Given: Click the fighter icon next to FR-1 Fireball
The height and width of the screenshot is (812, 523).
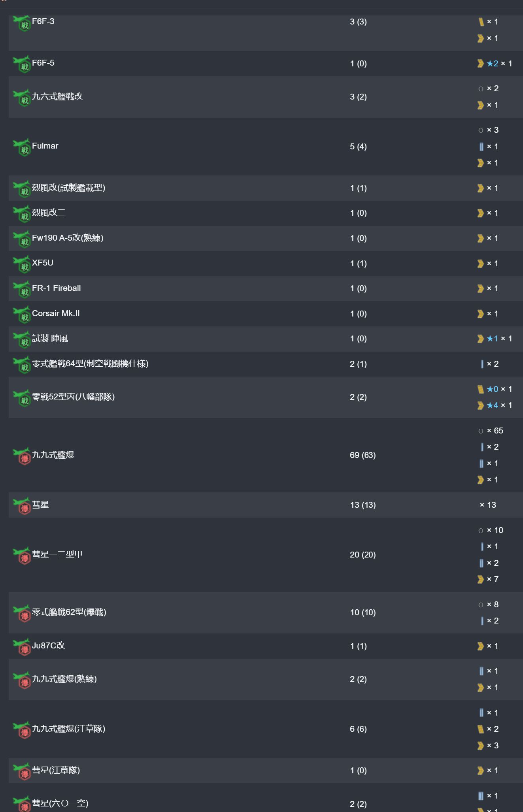Looking at the screenshot, I should tap(22, 290).
